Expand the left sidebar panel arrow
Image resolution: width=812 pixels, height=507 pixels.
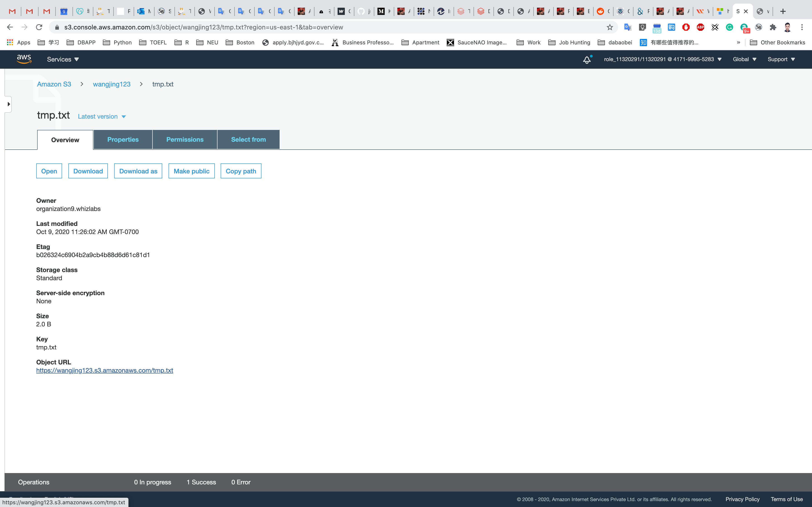click(9, 104)
